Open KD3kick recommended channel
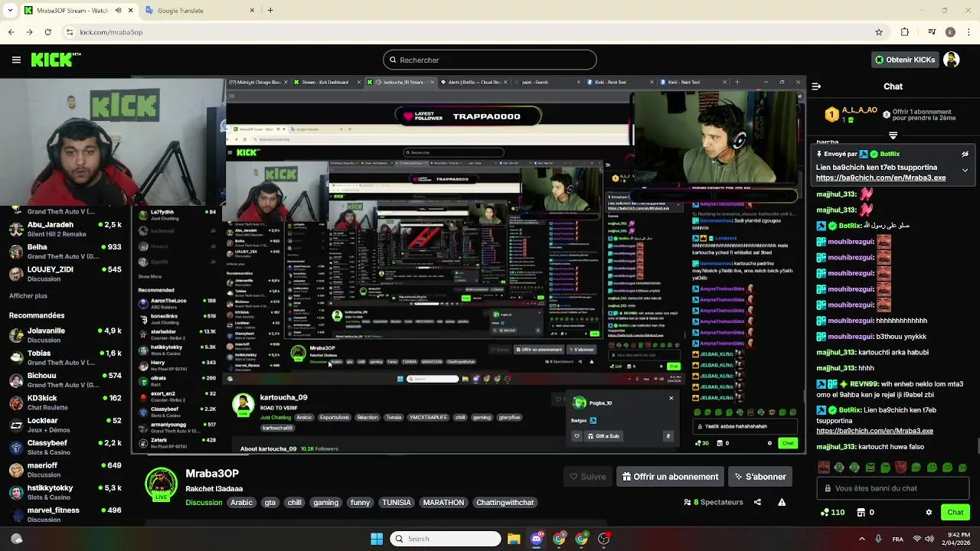The height and width of the screenshot is (551, 980). [66, 403]
